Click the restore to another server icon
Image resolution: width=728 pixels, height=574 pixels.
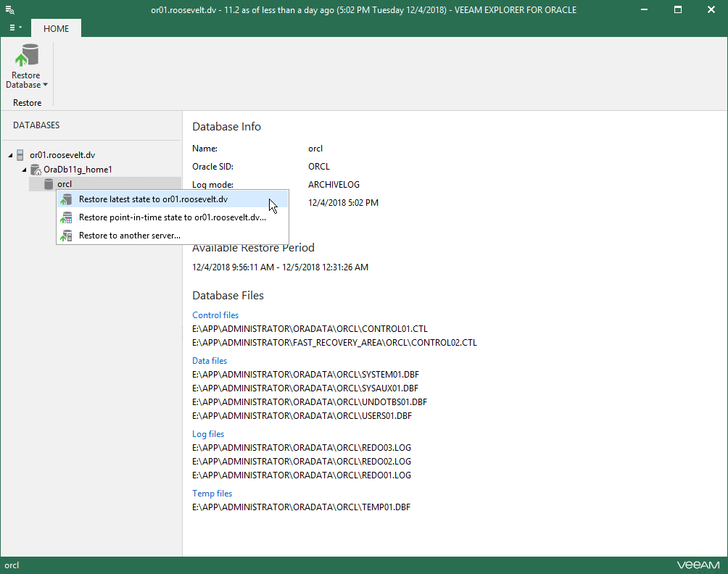tap(66, 236)
